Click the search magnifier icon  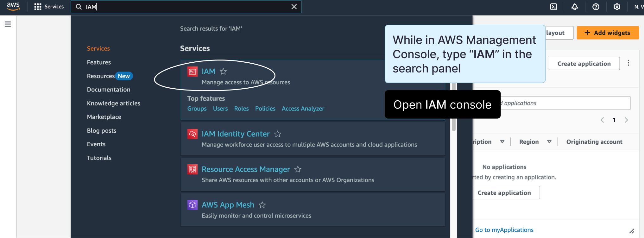(79, 7)
